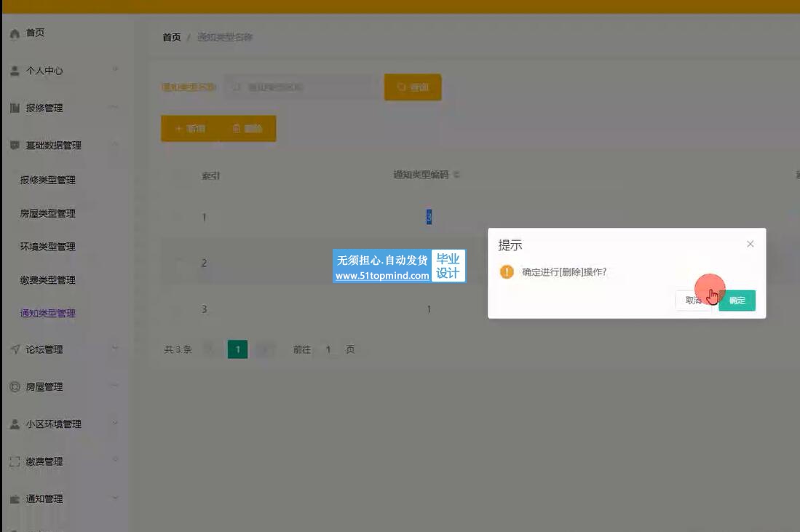Viewport: 800px width, 532px height.
Task: Expand the 个人中心 menu chevron
Action: (115, 69)
